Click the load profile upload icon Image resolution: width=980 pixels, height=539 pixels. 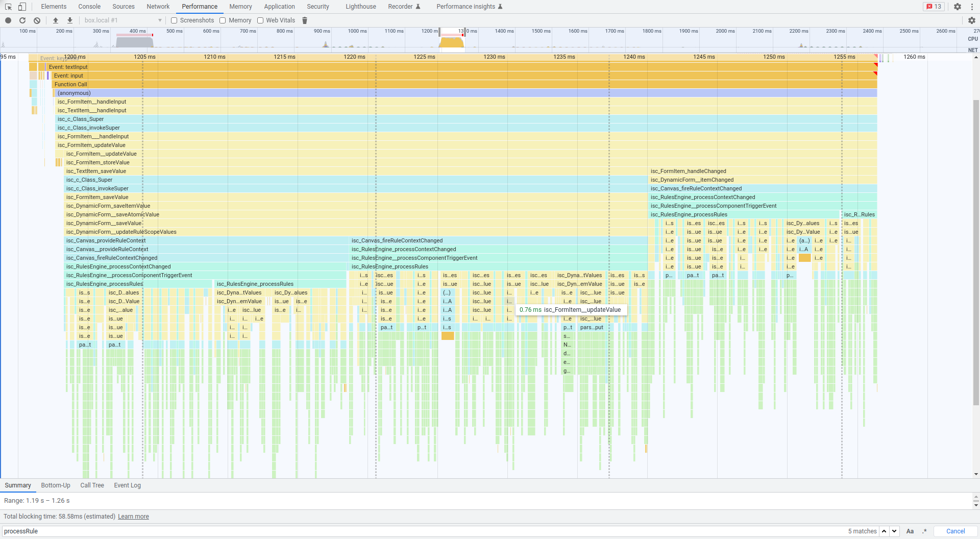(56, 20)
